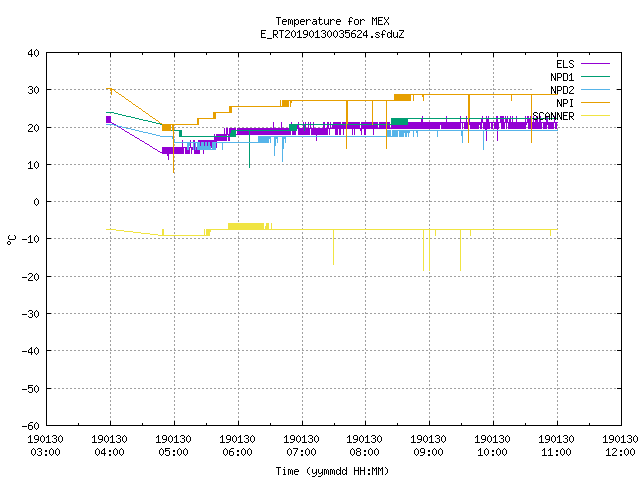This screenshot has height=480, width=640.
Task: Click the x-axis tick label 190130 10:00
Action: click(492, 446)
